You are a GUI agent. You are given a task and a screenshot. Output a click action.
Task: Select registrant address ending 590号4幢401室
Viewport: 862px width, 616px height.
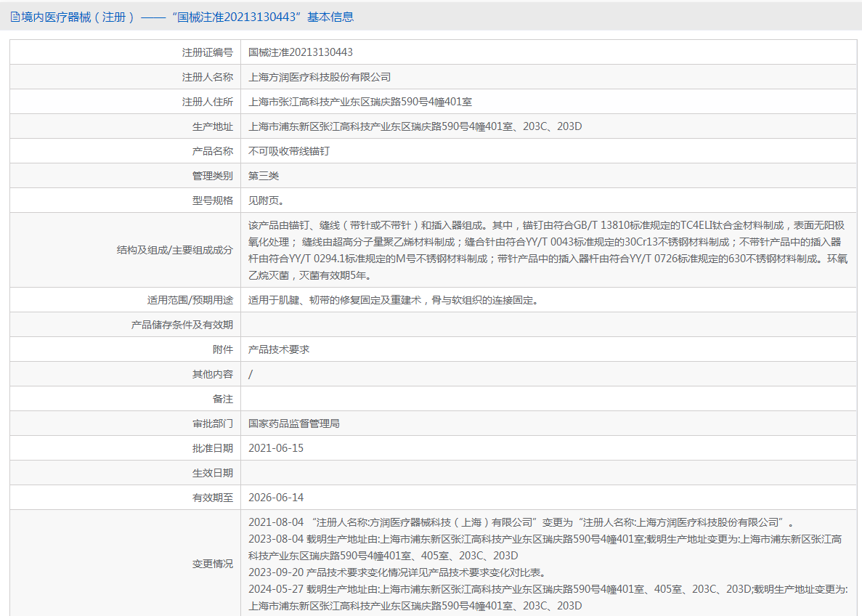click(360, 102)
